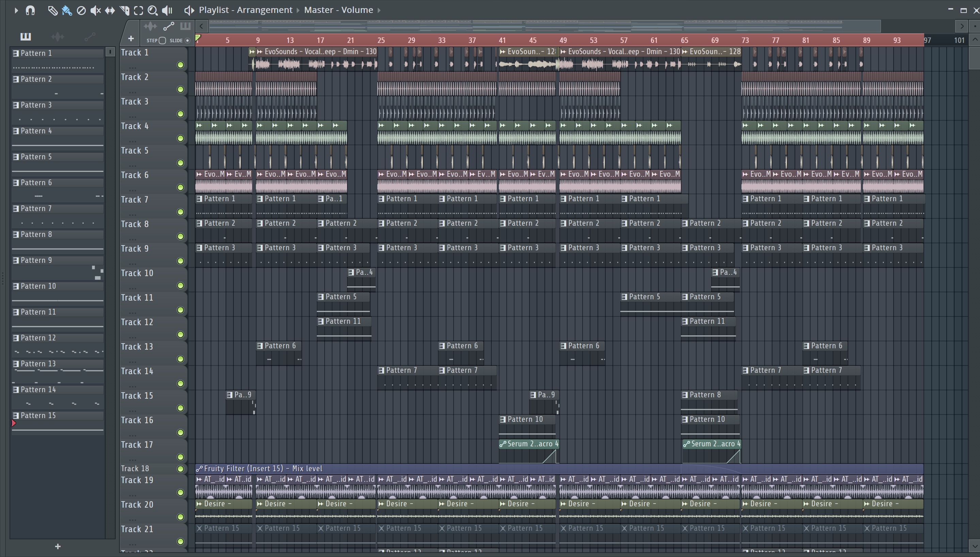Toggle the magnet snap-to-grid icon
This screenshot has width=980, height=557.
click(x=30, y=10)
